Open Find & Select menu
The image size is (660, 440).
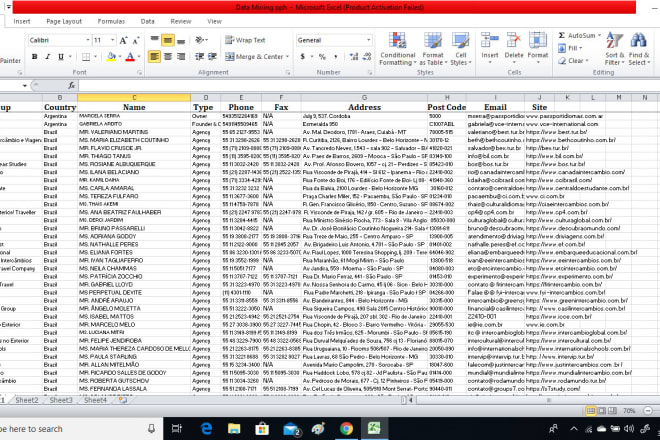point(639,49)
